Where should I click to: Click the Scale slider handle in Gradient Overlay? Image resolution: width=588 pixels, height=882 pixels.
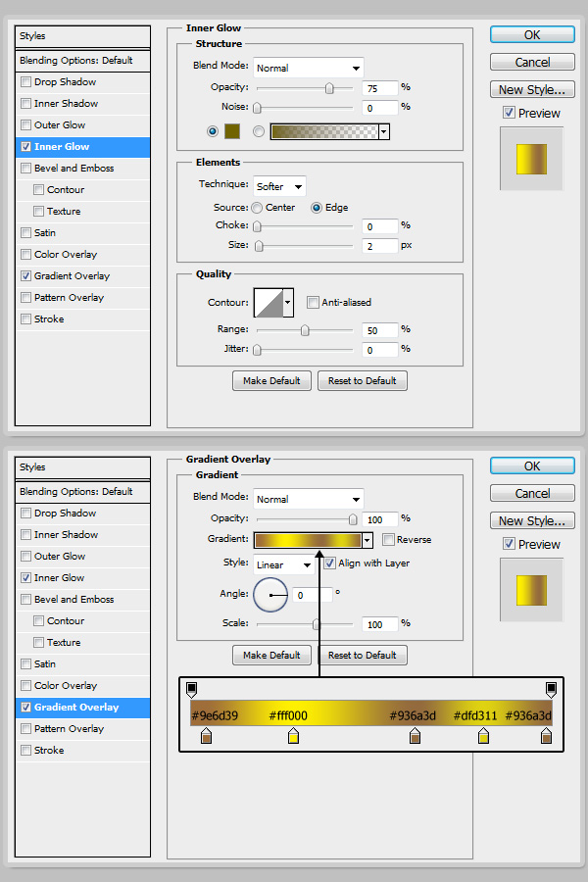[317, 624]
